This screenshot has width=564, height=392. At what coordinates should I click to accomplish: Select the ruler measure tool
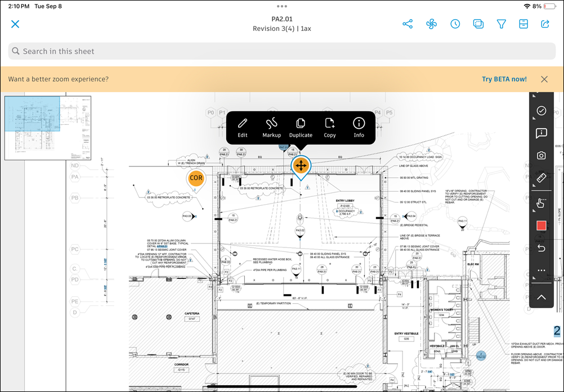click(541, 178)
